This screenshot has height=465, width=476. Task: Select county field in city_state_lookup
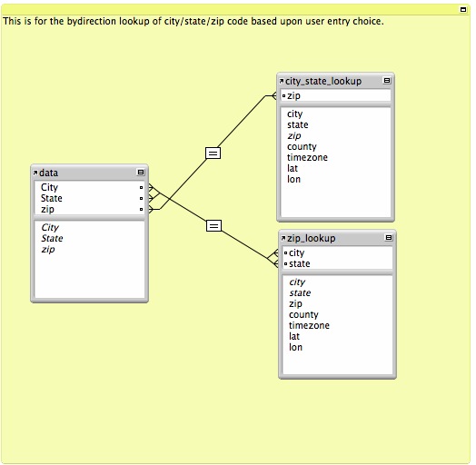pos(302,146)
